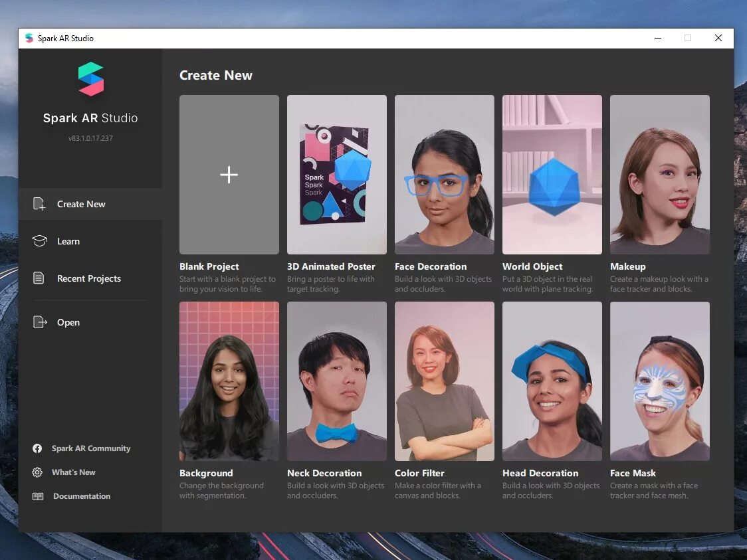Click the 'Face Mask' title text

click(x=633, y=474)
